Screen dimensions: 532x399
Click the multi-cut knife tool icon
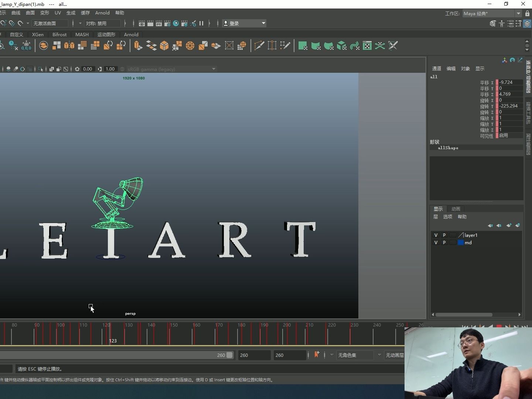(x=259, y=45)
